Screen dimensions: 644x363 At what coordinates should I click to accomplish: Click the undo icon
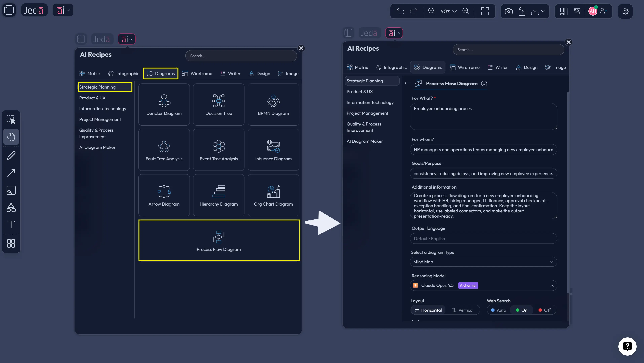(x=401, y=11)
